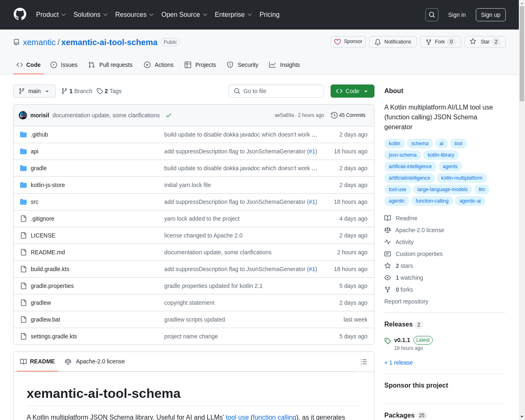Viewport: 525px width, 420px height.
Task: Click the license scales icon in About
Action: coord(388,230)
